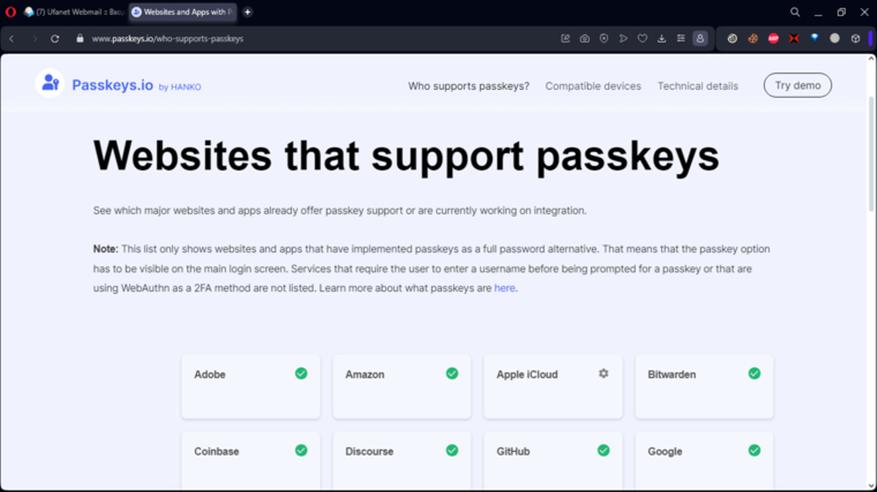Click the bold 'Note:' text
This screenshot has width=877, height=492.
point(106,249)
